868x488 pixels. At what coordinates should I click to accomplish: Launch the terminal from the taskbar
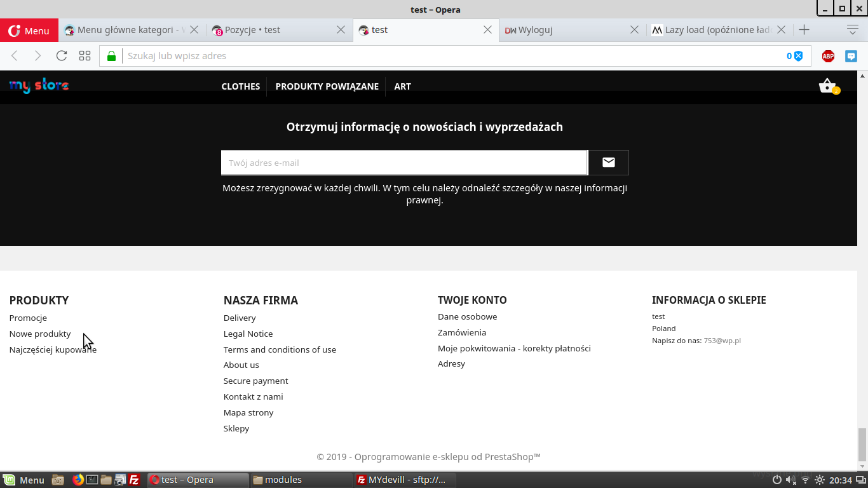[x=92, y=480]
